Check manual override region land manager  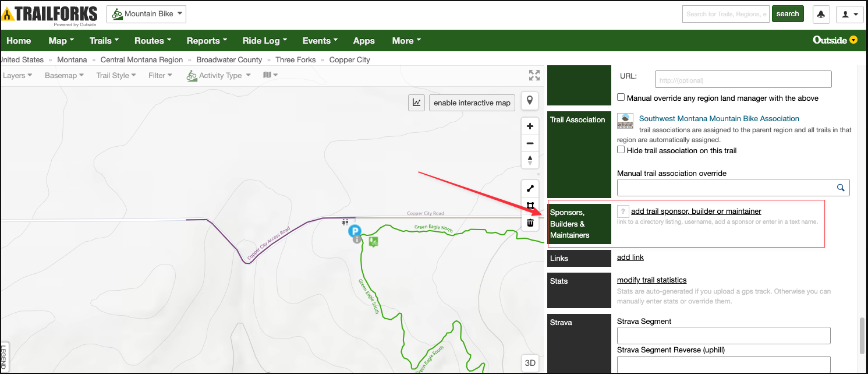point(621,98)
